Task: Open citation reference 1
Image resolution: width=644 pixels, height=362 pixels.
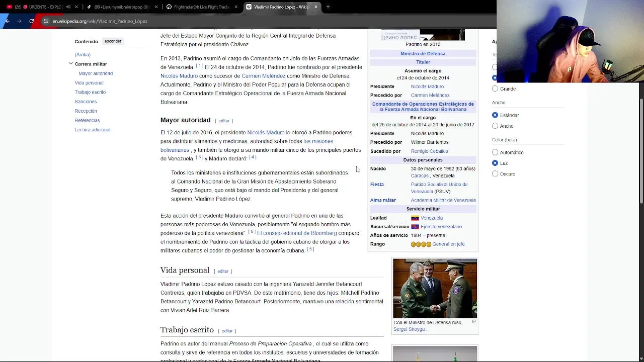Action: click(199, 66)
